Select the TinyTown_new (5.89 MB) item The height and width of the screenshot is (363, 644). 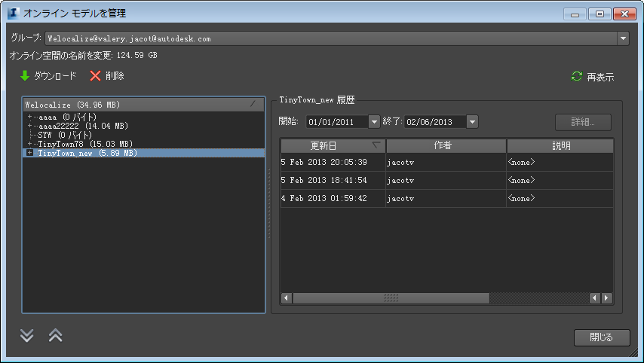click(x=87, y=153)
